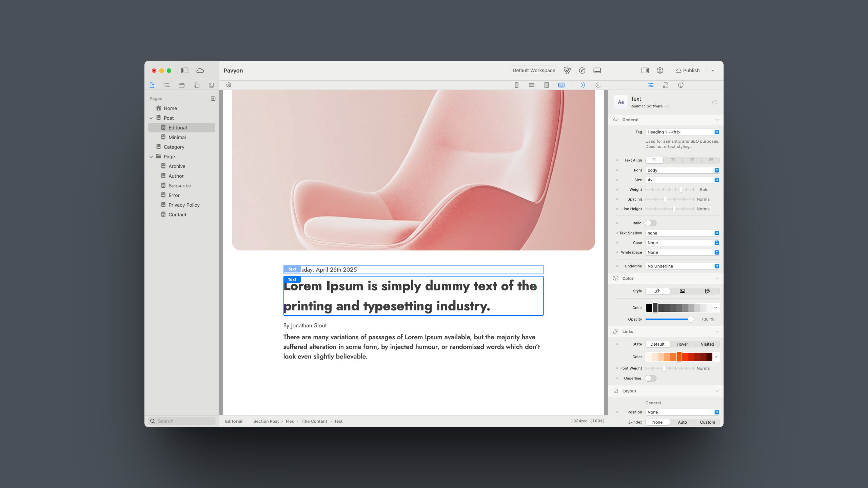Select the gradient color style icon
Image resolution: width=868 pixels, height=488 pixels.
[x=707, y=291]
